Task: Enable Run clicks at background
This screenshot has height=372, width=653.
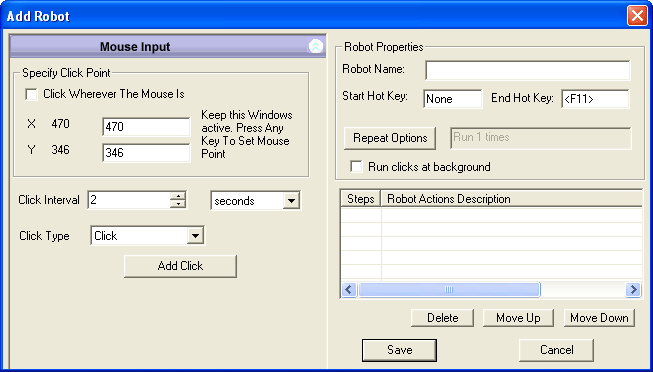Action: 356,167
